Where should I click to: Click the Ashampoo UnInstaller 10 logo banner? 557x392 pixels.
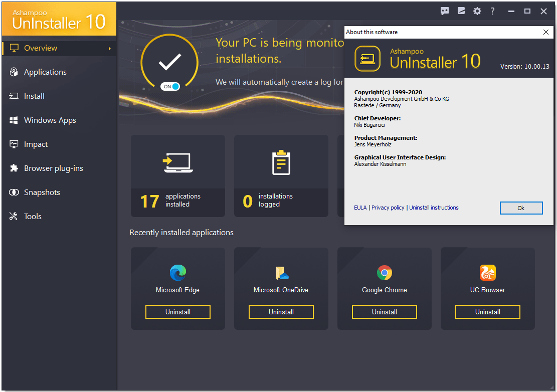click(59, 19)
